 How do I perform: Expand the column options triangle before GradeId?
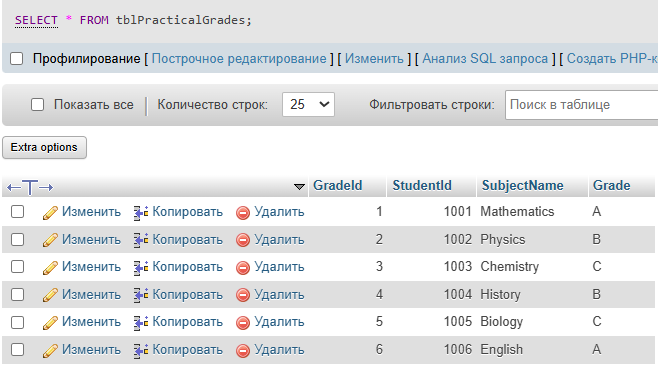point(299,186)
